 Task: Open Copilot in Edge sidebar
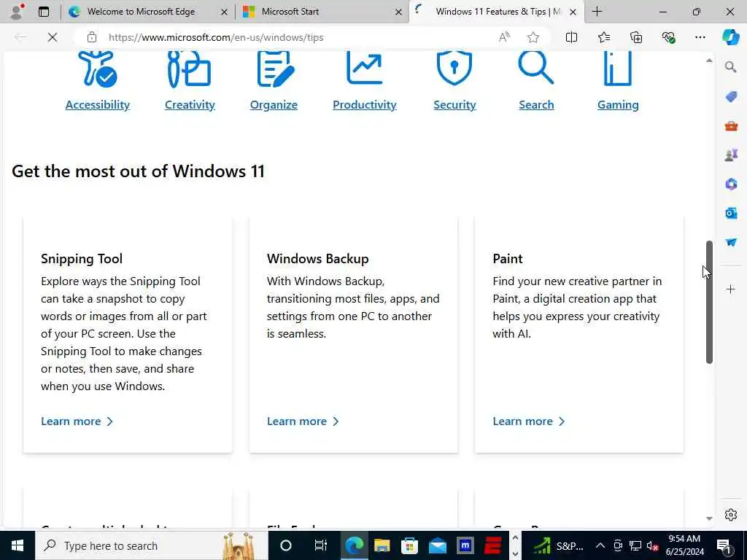click(730, 37)
